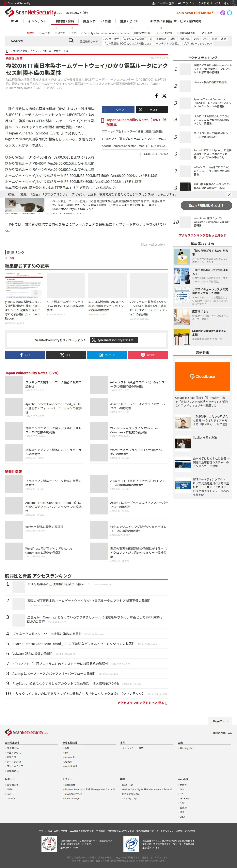This screenshot has width=237, height=868.
Task: Open 複数のキングソフト製品にパストラバーサルの脆弱性 article
Action: (53, 452)
